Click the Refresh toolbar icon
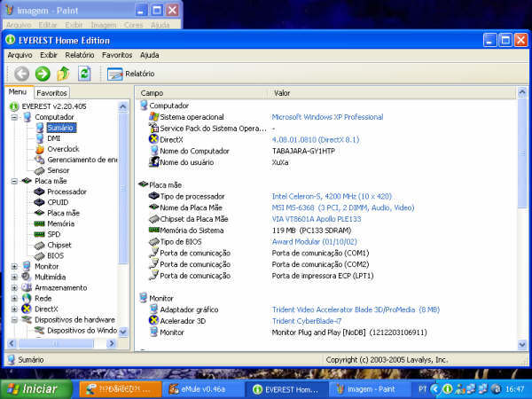 pyautogui.click(x=84, y=74)
